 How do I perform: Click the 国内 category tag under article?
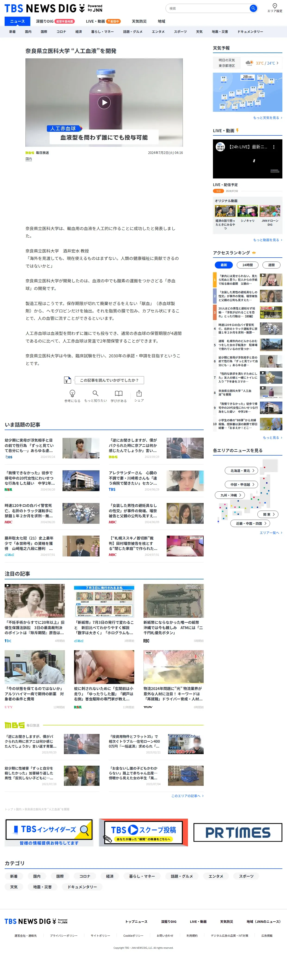coord(28,159)
